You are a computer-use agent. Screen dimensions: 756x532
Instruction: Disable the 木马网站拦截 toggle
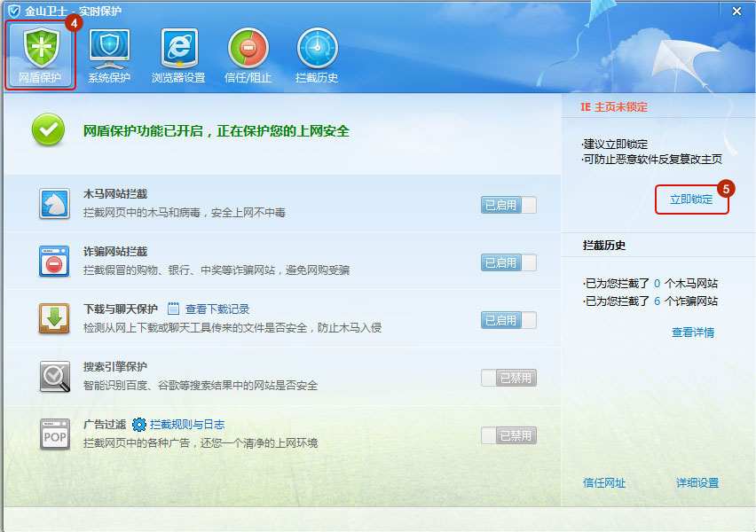point(508,206)
